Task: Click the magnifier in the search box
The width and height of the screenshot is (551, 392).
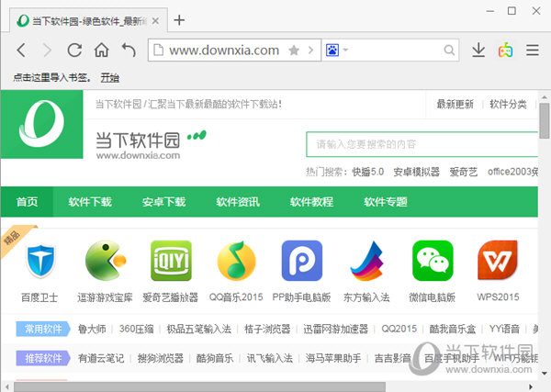Action: [449, 50]
